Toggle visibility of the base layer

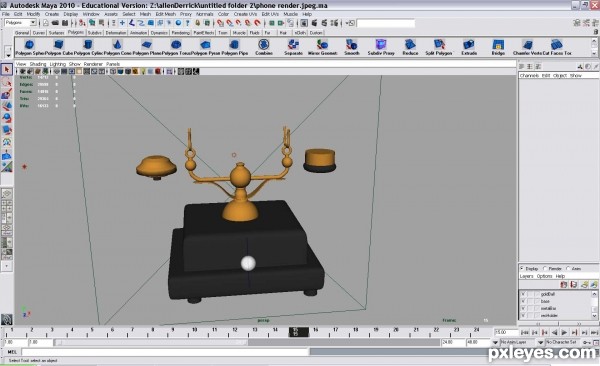coord(523,301)
